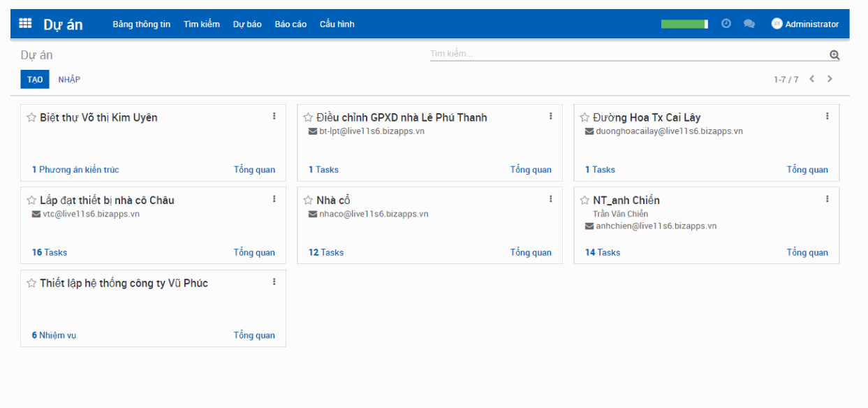
Task: Open the Báo cáo menu
Action: (290, 24)
